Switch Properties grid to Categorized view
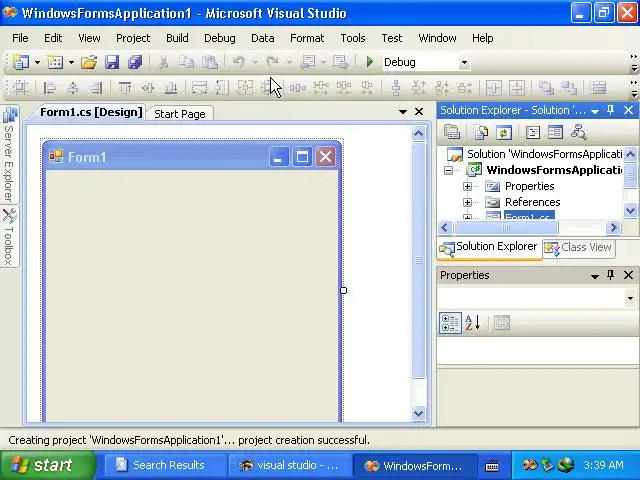Image resolution: width=640 pixels, height=480 pixels. tap(450, 323)
